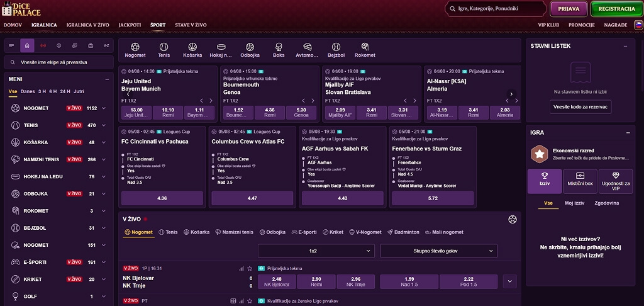Select the Danes time filter

click(x=28, y=91)
